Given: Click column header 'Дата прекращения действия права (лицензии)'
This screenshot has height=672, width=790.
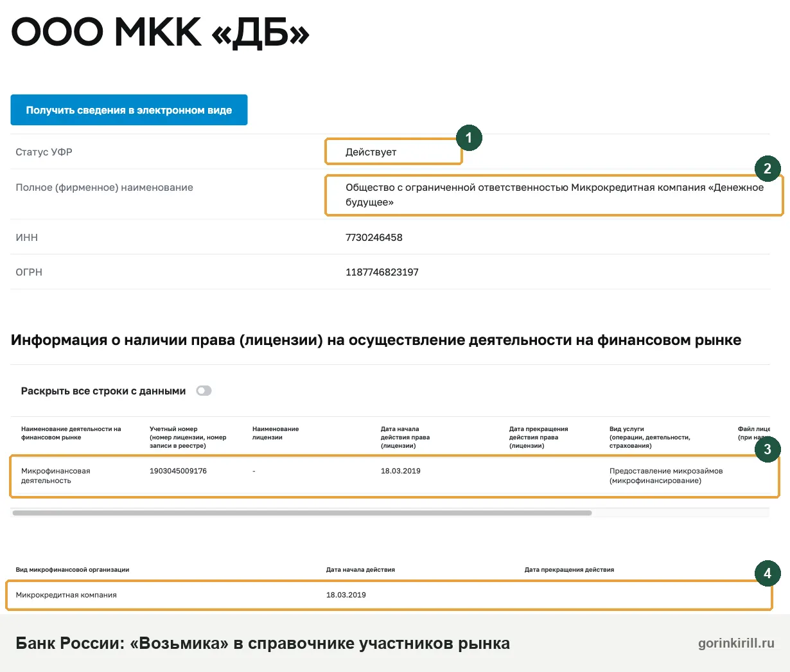Looking at the screenshot, I should (538, 437).
